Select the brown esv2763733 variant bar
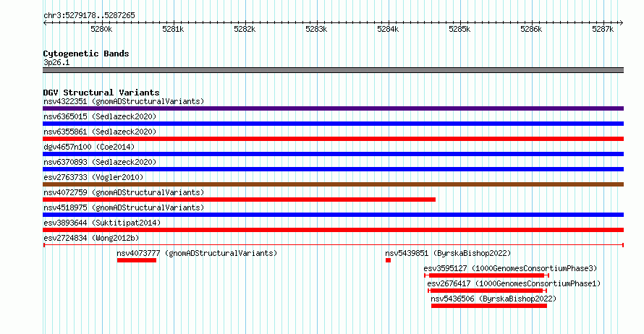The image size is (644, 334). 333,184
